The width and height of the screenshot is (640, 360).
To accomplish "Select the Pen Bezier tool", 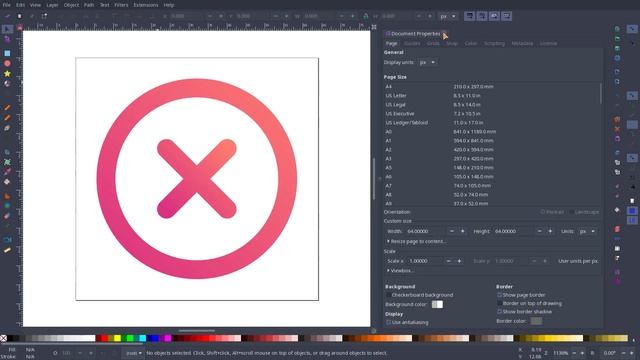I will pos(7,118).
